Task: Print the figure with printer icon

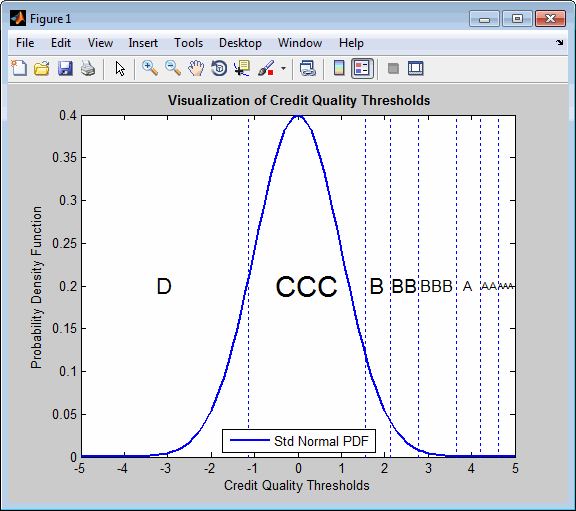Action: 88,68
